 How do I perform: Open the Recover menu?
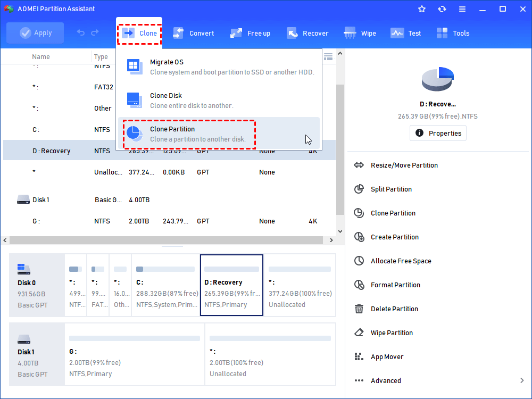(307, 33)
